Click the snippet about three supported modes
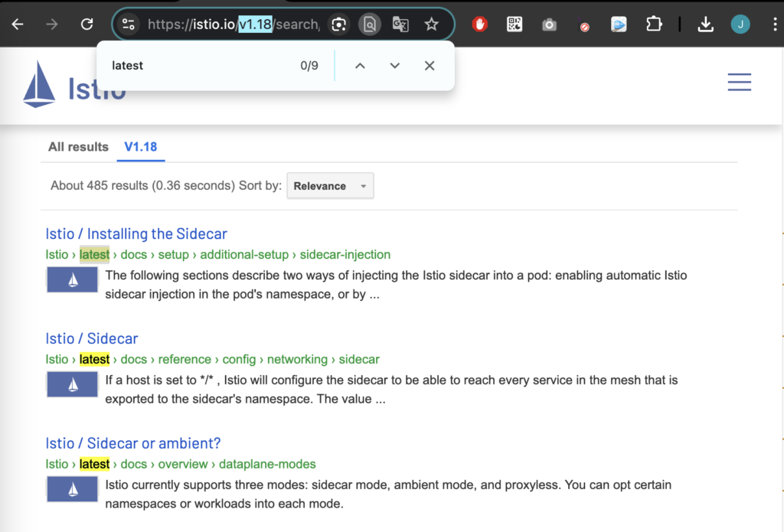The height and width of the screenshot is (532, 784). (388, 494)
